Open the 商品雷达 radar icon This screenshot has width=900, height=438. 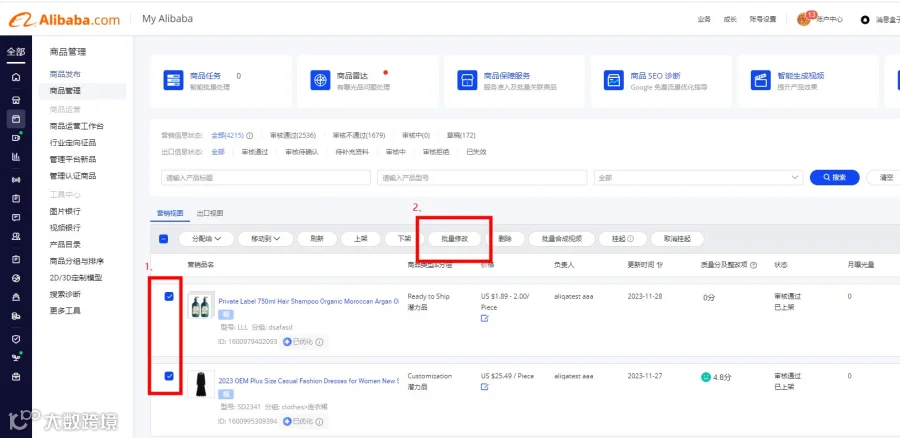point(320,80)
